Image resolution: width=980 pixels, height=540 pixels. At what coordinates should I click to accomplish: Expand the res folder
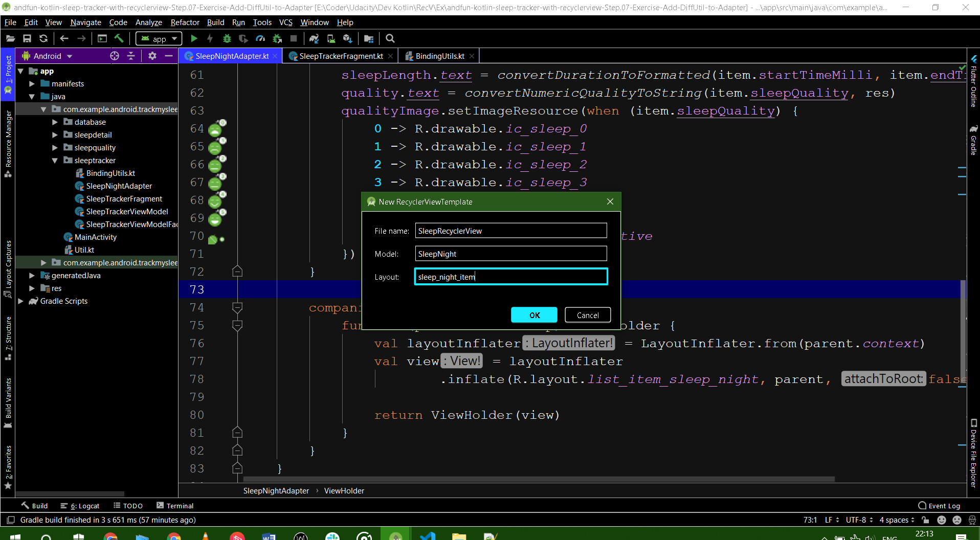point(32,288)
